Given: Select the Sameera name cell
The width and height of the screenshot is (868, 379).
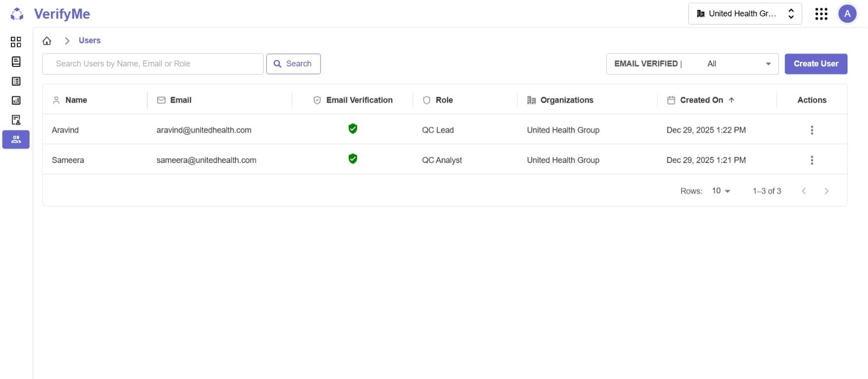Looking at the screenshot, I should pyautogui.click(x=68, y=160).
